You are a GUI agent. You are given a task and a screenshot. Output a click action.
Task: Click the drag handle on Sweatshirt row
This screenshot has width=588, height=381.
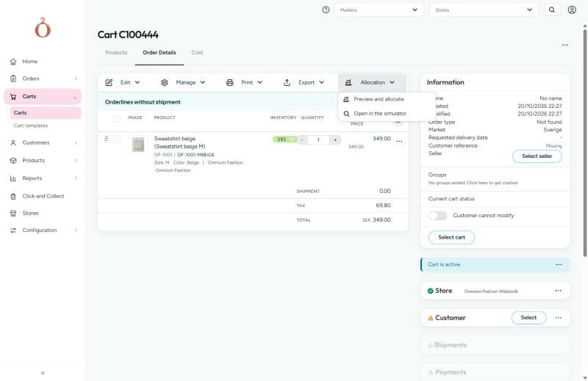pyautogui.click(x=106, y=139)
